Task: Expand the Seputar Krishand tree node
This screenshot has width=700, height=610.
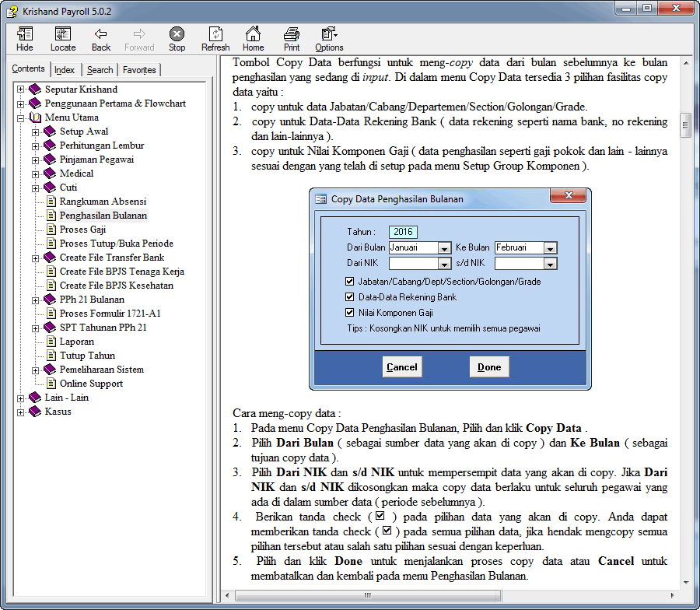Action: coord(21,89)
